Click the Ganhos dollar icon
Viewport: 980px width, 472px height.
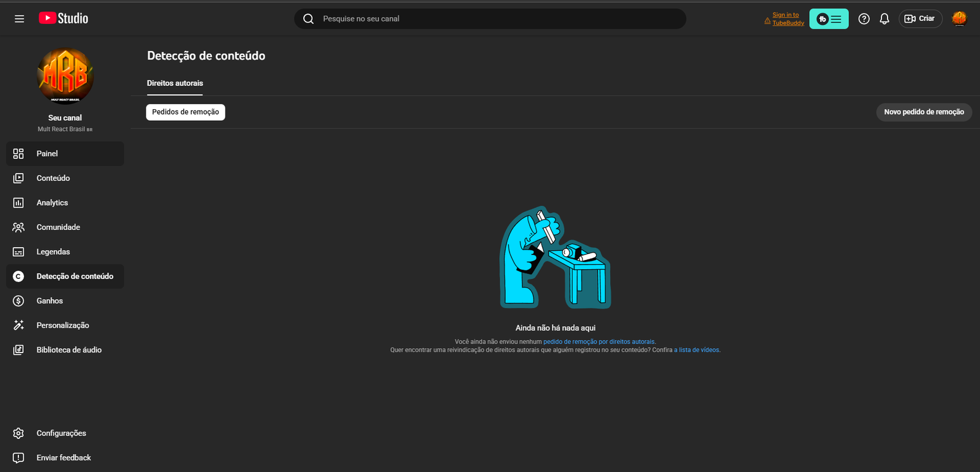[x=18, y=301]
